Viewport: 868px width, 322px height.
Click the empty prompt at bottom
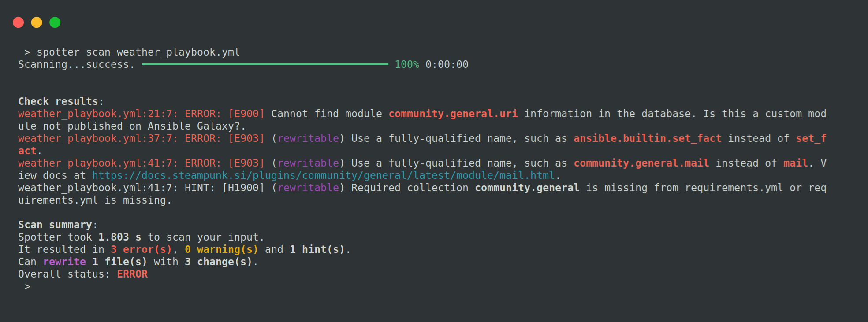[x=27, y=287]
